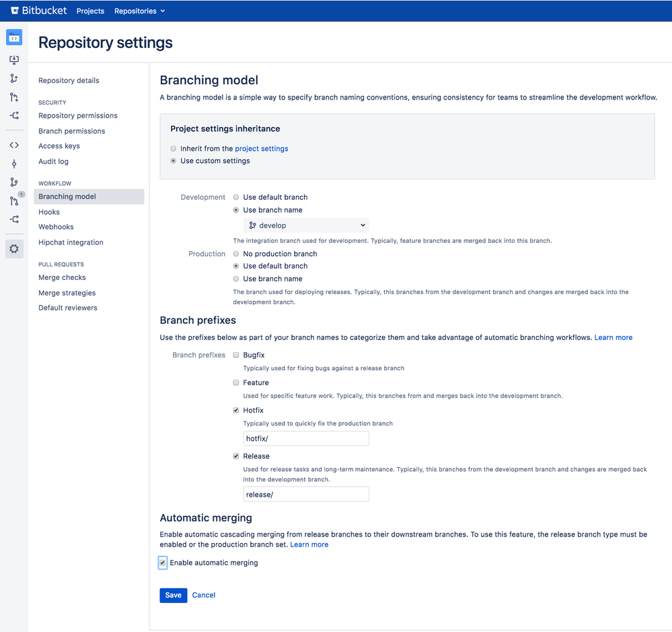
Task: Select Production Use default branch radio
Action: [x=235, y=266]
